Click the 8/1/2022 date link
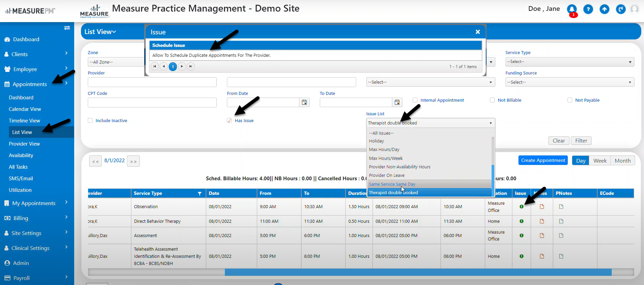The height and width of the screenshot is (285, 644). pyautogui.click(x=114, y=161)
